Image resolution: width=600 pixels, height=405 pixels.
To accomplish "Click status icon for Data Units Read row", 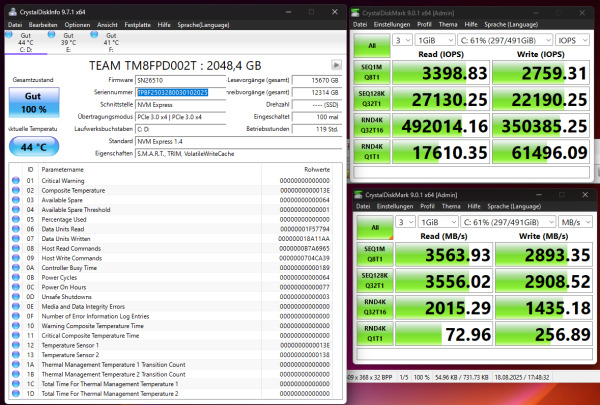I will tap(16, 229).
